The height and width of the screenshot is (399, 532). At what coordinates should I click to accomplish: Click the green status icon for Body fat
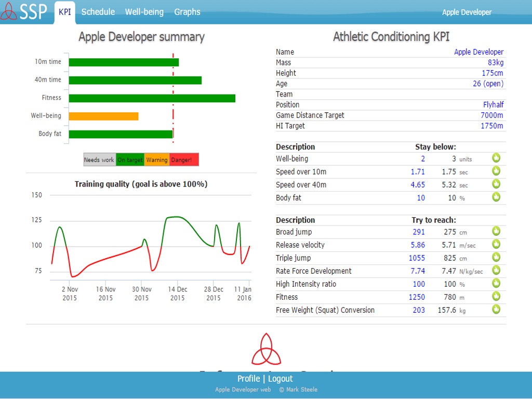pyautogui.click(x=496, y=197)
